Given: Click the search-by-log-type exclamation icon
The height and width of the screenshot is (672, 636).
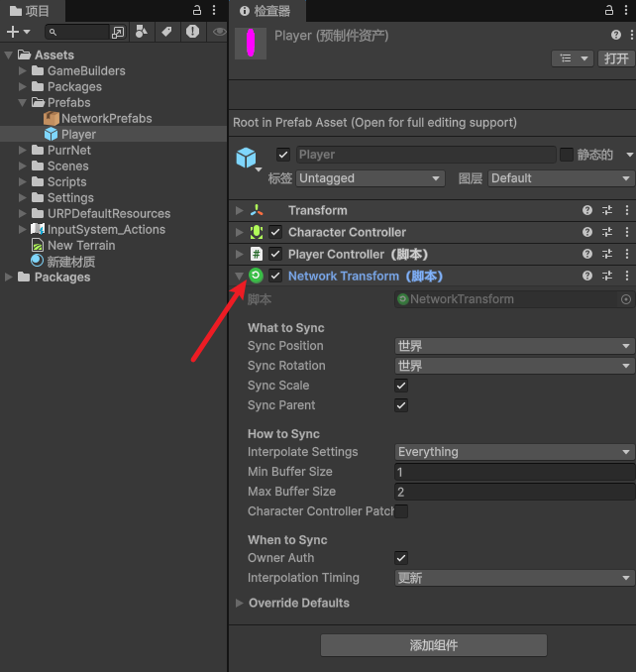Looking at the screenshot, I should (x=193, y=32).
